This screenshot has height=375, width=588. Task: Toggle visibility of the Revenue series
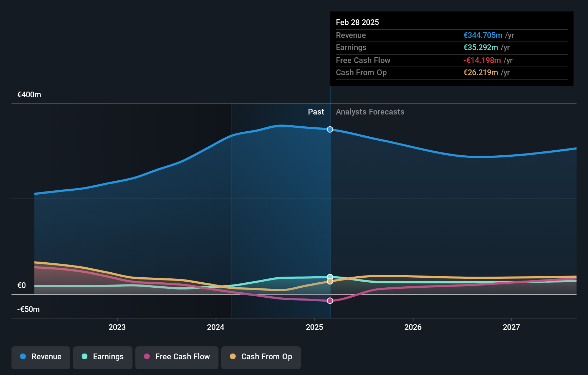coord(40,357)
